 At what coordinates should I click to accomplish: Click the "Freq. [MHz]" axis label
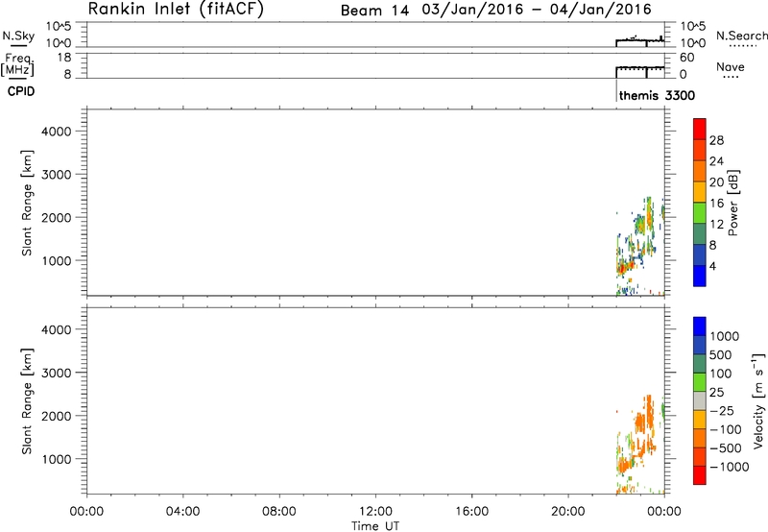[x=18, y=64]
